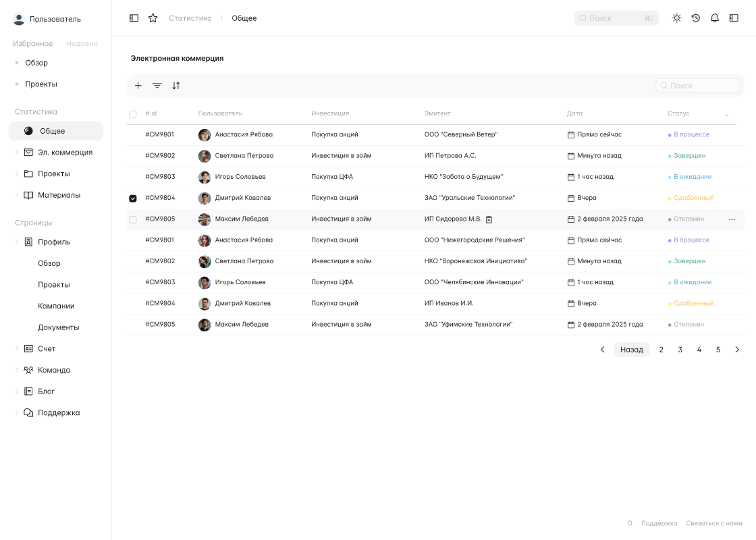Open Документы under Профиль
This screenshot has height=540, width=756.
pyautogui.click(x=58, y=327)
